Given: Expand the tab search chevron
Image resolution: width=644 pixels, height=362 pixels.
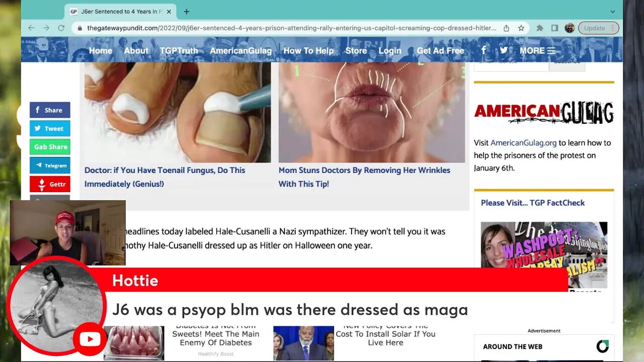Looking at the screenshot, I should pyautogui.click(x=612, y=12).
